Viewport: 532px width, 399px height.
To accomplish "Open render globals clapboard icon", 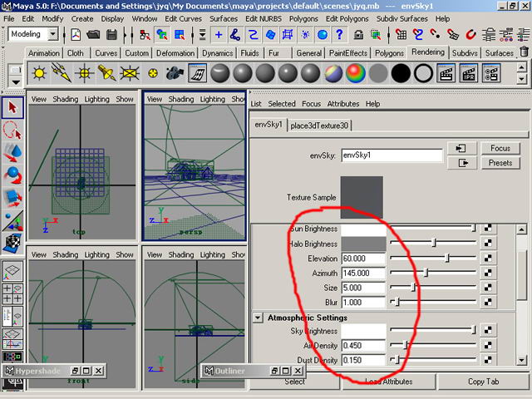I will coord(491,73).
